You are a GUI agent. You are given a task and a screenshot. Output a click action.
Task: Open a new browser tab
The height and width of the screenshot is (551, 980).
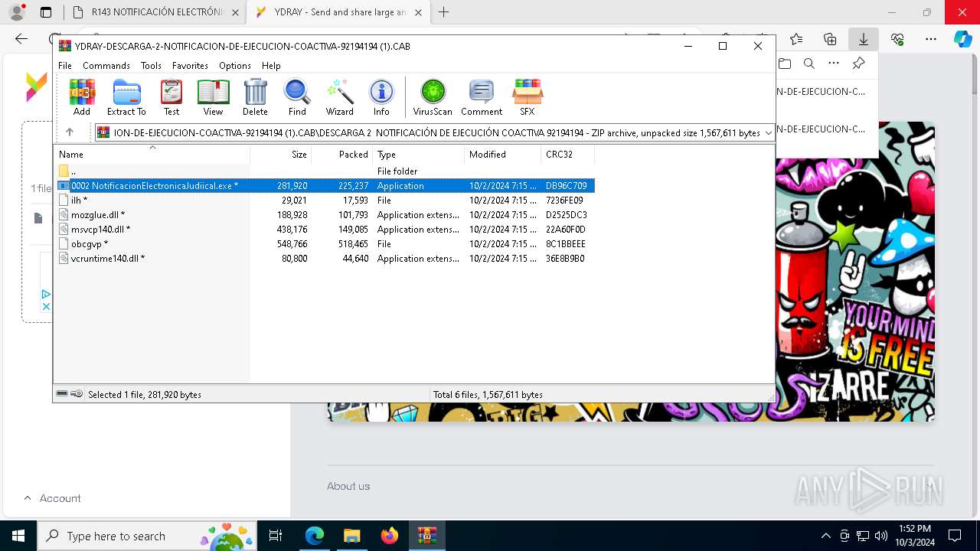(x=443, y=12)
